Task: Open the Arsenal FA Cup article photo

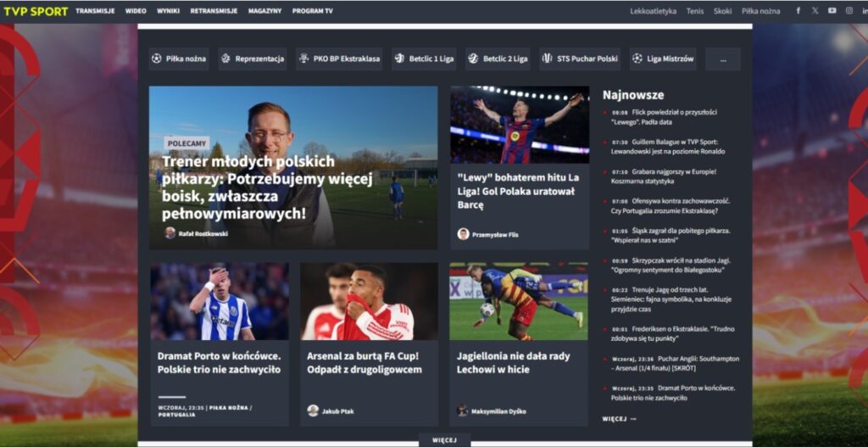Action: point(369,301)
